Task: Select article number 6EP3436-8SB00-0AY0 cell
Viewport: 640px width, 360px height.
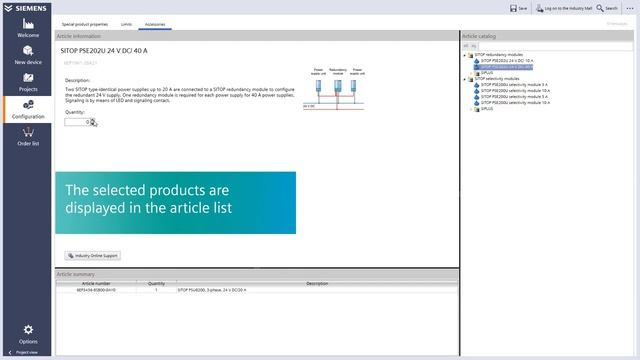Action: coord(96,290)
